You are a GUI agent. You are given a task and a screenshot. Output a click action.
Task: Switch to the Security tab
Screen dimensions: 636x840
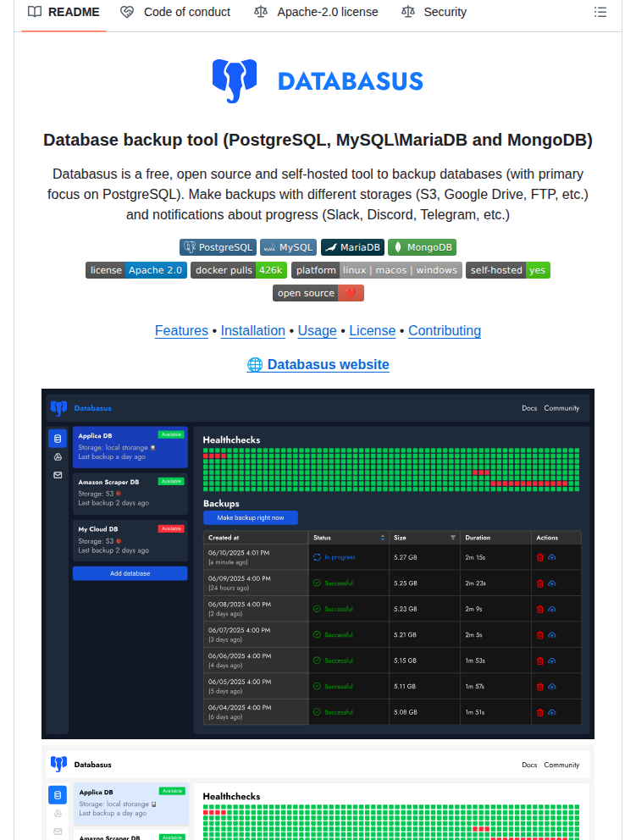tap(434, 12)
